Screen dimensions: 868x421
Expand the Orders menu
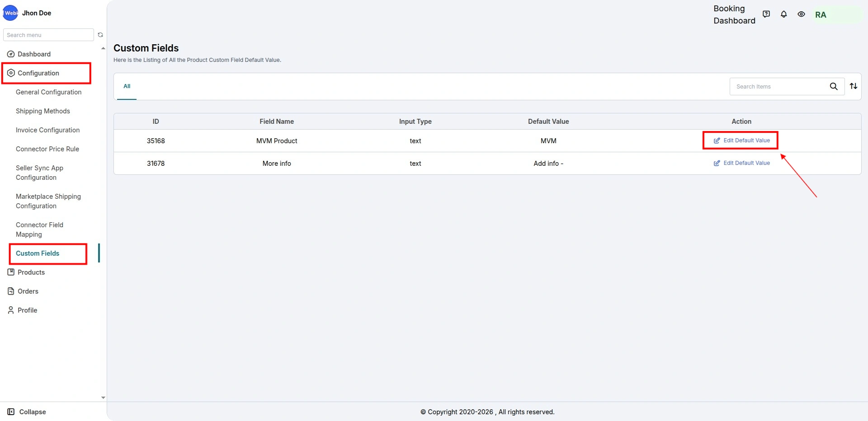coord(28,291)
